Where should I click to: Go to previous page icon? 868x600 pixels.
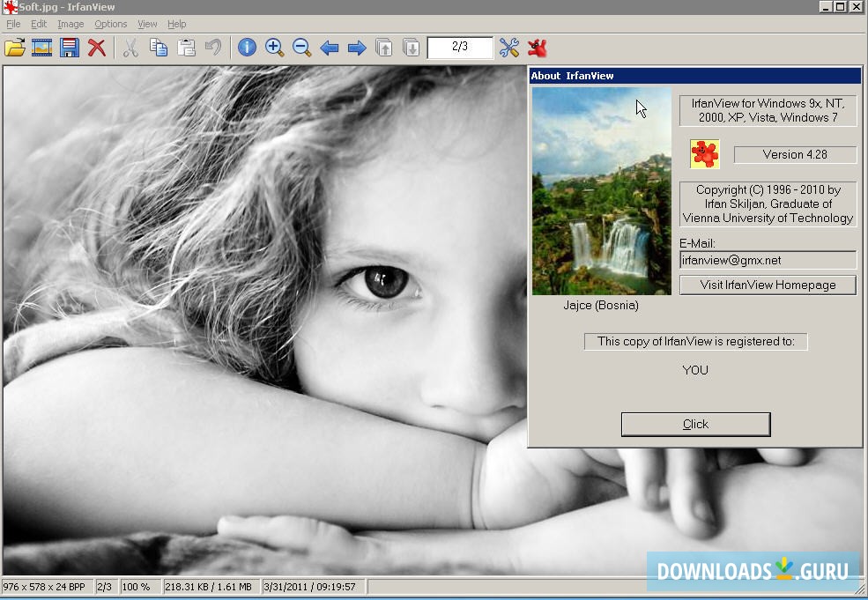tap(383, 48)
